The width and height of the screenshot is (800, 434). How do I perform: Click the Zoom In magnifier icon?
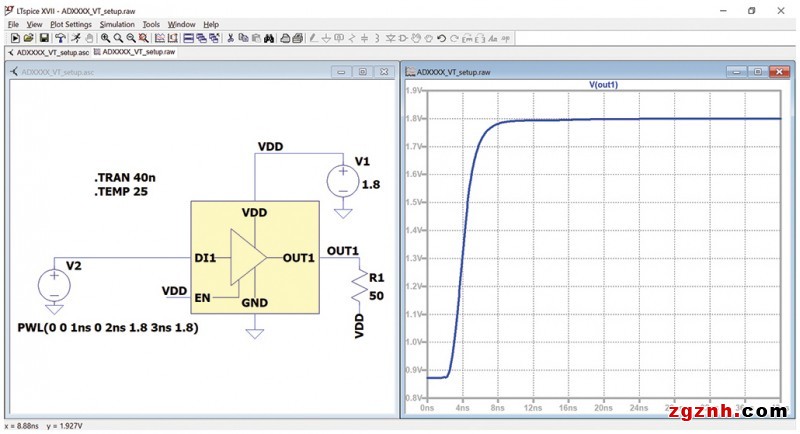tap(106, 38)
